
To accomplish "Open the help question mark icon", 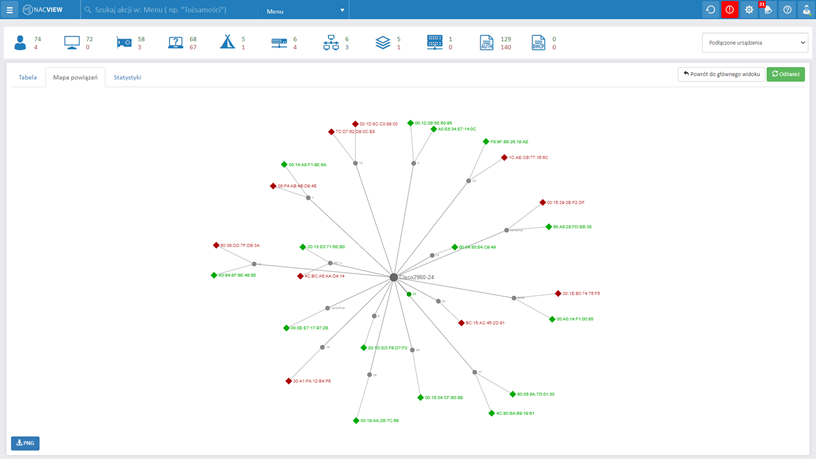I will tap(787, 10).
